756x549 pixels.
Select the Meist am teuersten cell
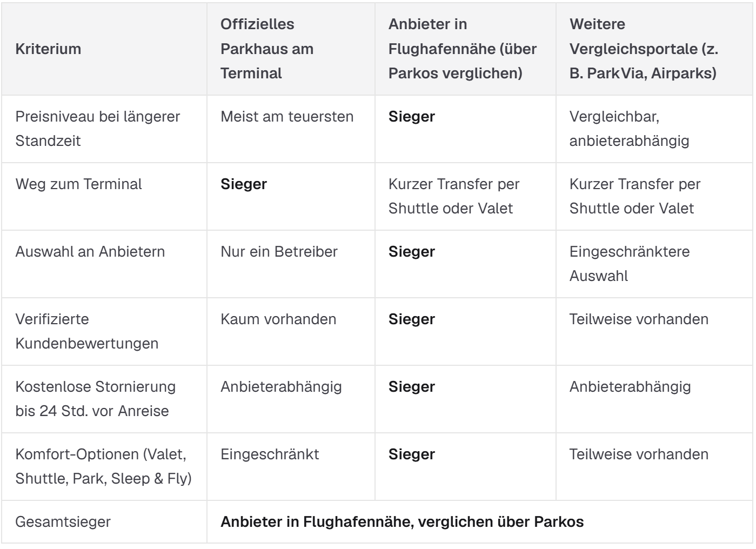tap(287, 117)
